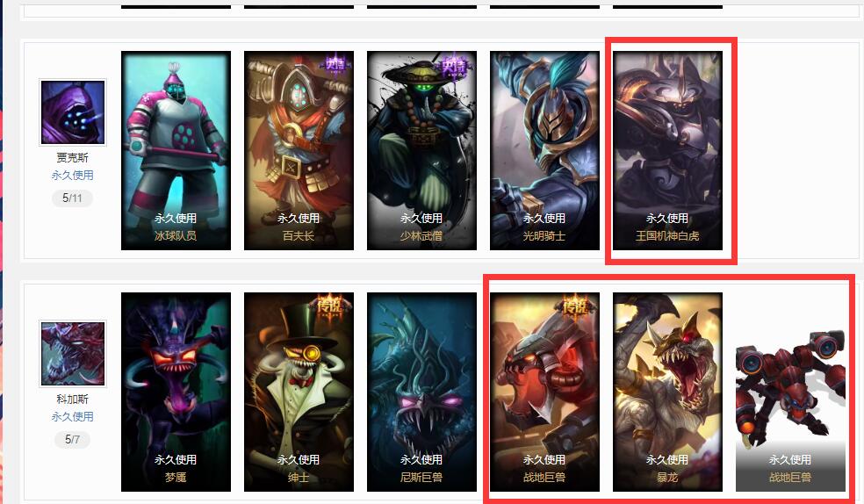Open the 冰球队员 skin card
This screenshot has width=864, height=504.
[x=176, y=150]
